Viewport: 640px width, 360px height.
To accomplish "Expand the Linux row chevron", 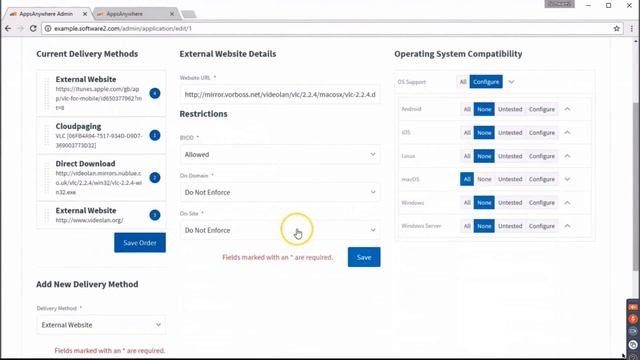I will pos(567,156).
